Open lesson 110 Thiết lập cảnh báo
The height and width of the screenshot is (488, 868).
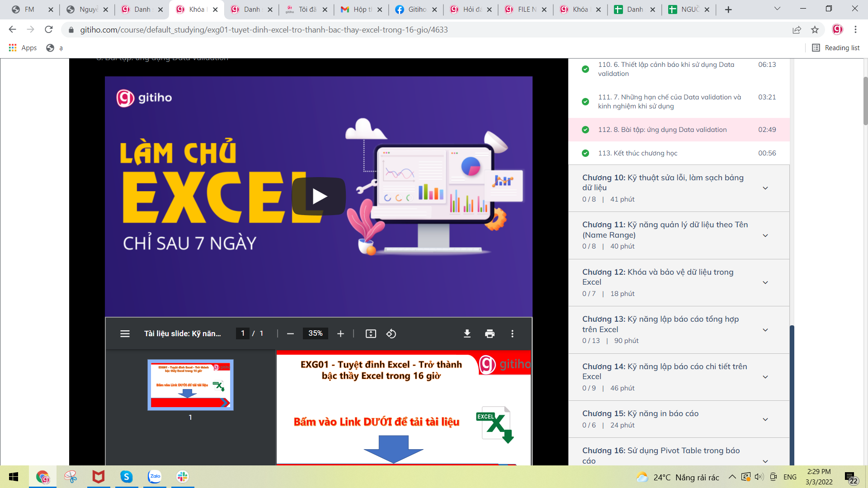pyautogui.click(x=679, y=69)
